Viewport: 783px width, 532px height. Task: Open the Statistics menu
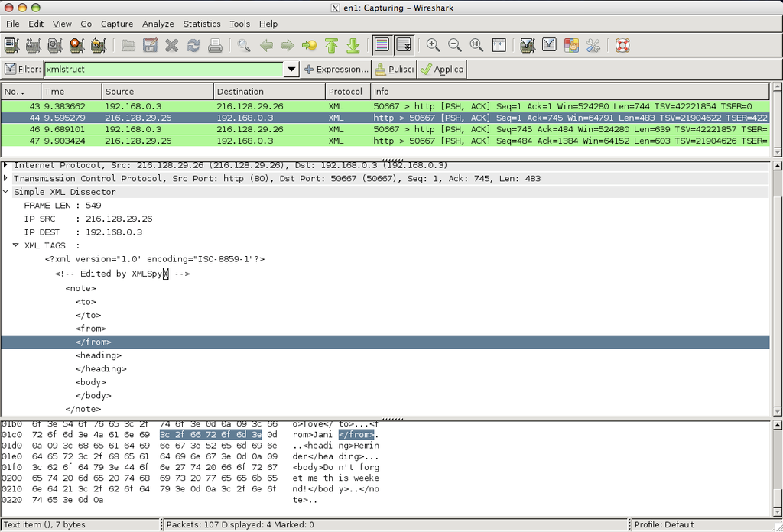point(202,24)
